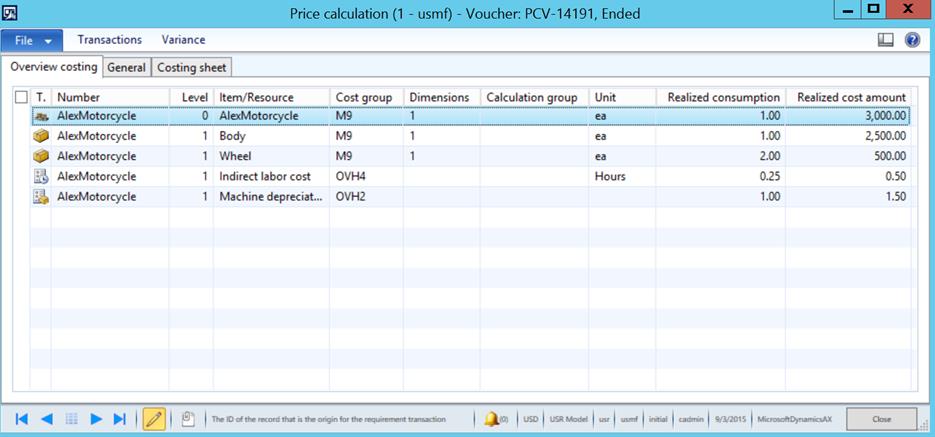Switch to the General tab
This screenshot has width=935, height=437.
pyautogui.click(x=126, y=67)
